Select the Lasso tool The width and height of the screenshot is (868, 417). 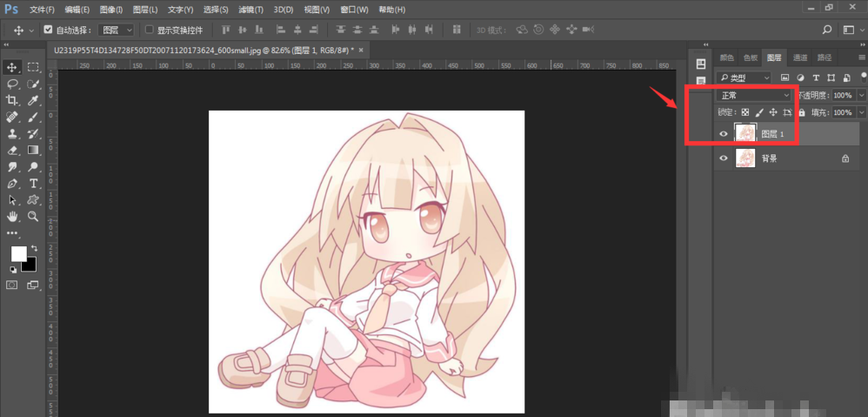point(12,84)
